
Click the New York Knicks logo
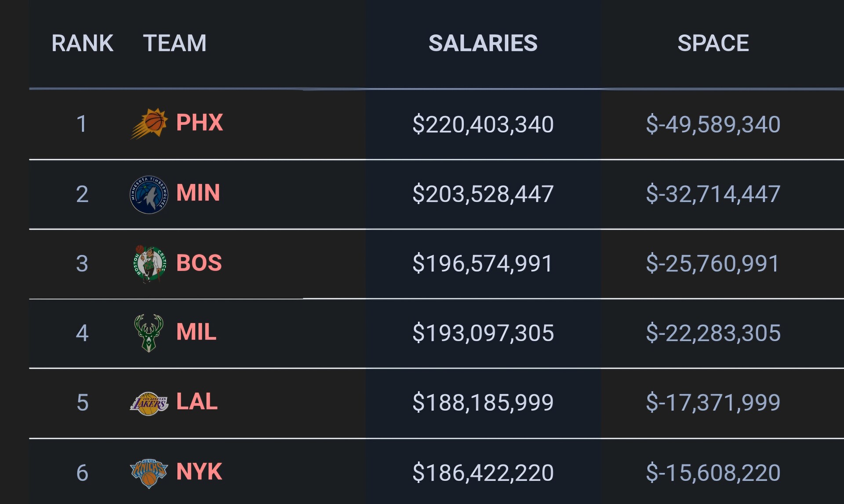coord(149,473)
